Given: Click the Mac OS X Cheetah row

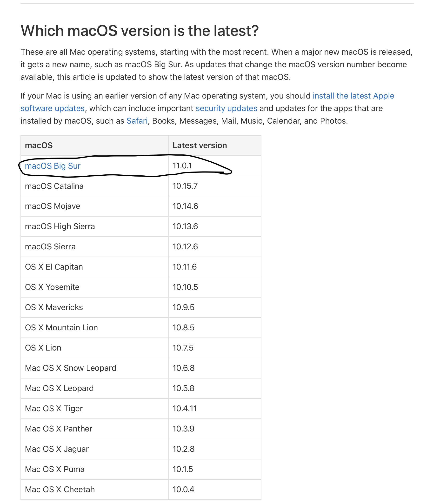Looking at the screenshot, I should point(141,489).
